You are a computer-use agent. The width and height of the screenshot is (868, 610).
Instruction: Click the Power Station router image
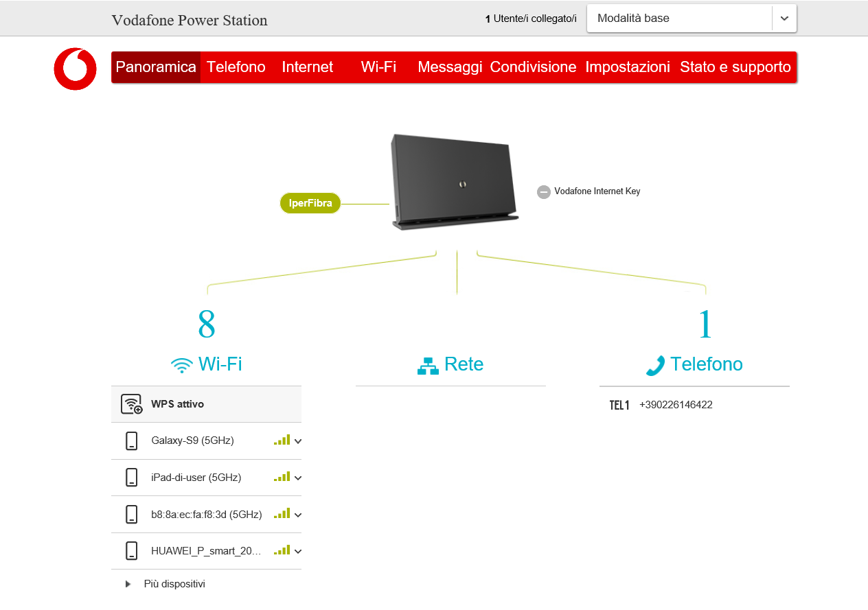tap(455, 182)
